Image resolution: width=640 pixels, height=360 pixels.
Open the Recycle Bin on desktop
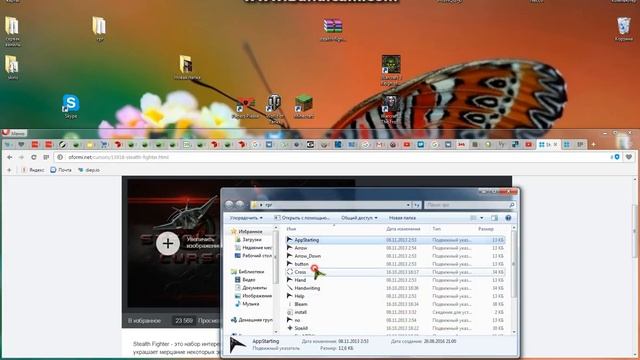tap(623, 29)
